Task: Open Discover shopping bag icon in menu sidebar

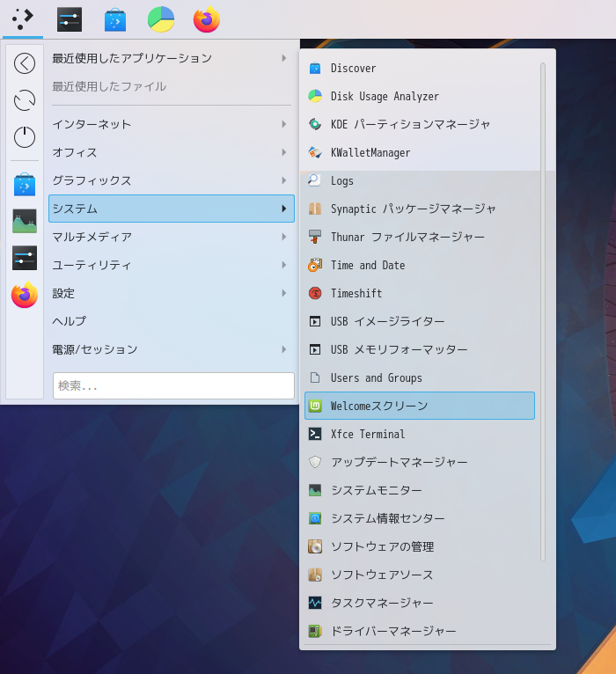Action: 25,185
